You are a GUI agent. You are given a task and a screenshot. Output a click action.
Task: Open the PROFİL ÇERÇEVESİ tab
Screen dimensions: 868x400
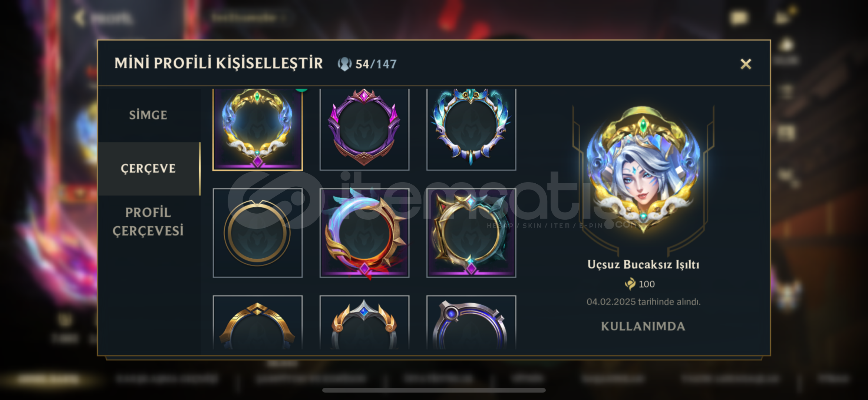[148, 221]
